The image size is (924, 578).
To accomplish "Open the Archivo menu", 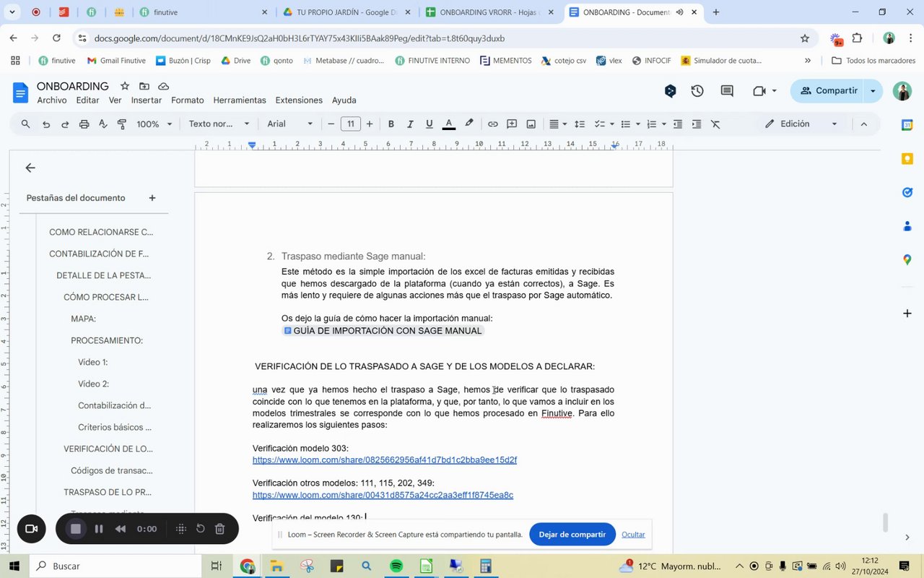I will point(52,100).
